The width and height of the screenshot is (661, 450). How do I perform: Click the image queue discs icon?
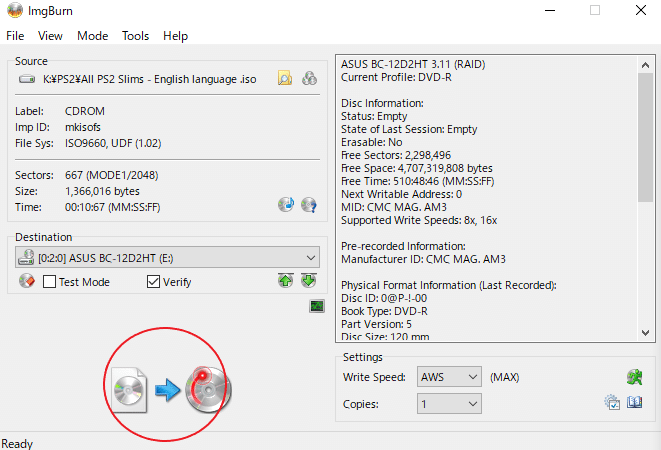(309, 78)
